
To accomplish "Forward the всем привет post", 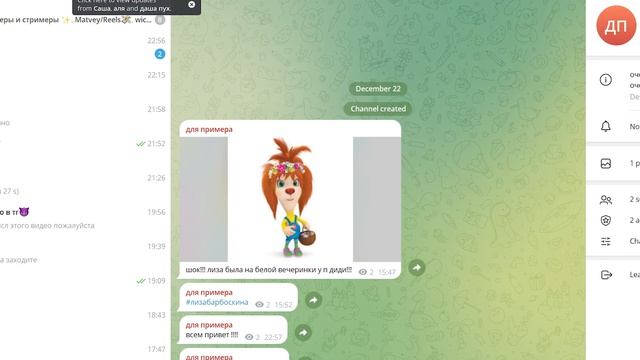I will 303,333.
